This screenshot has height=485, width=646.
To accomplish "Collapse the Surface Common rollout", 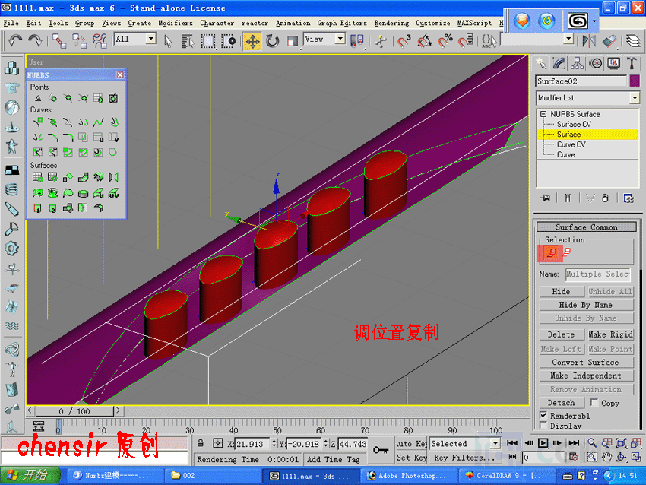I will coord(586,227).
